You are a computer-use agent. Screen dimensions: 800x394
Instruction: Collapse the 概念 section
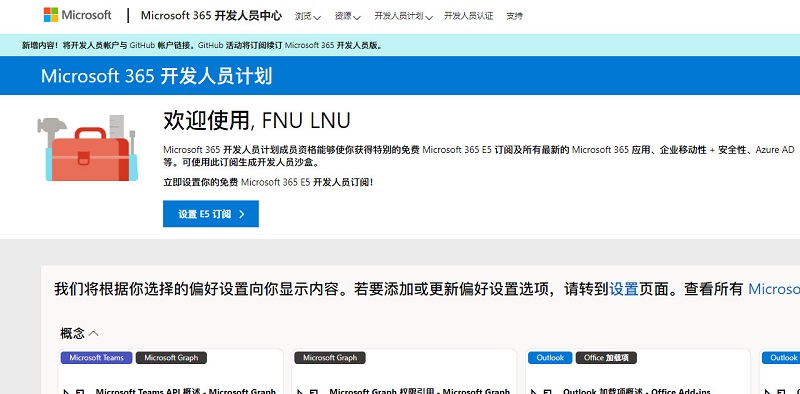79,333
